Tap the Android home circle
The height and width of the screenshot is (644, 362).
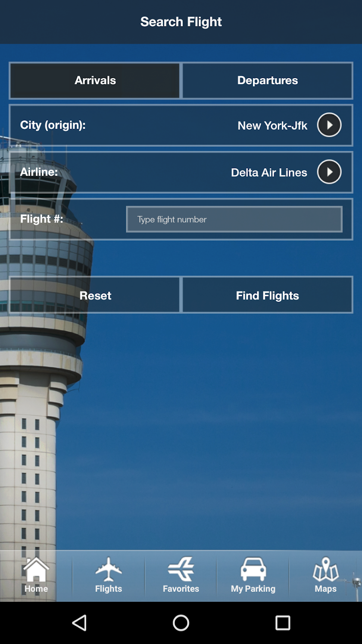[x=181, y=623]
